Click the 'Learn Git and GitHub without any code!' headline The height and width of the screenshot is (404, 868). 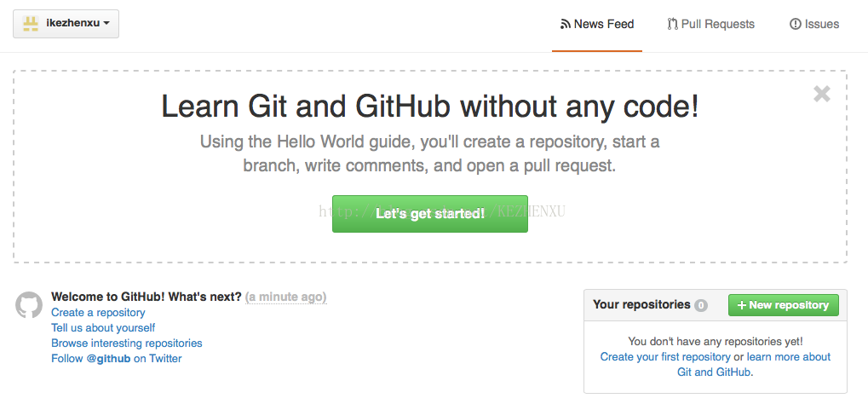coord(429,107)
